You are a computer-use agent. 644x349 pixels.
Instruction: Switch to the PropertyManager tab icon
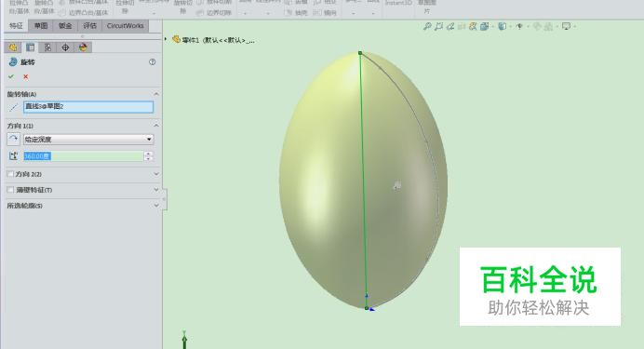(31, 47)
